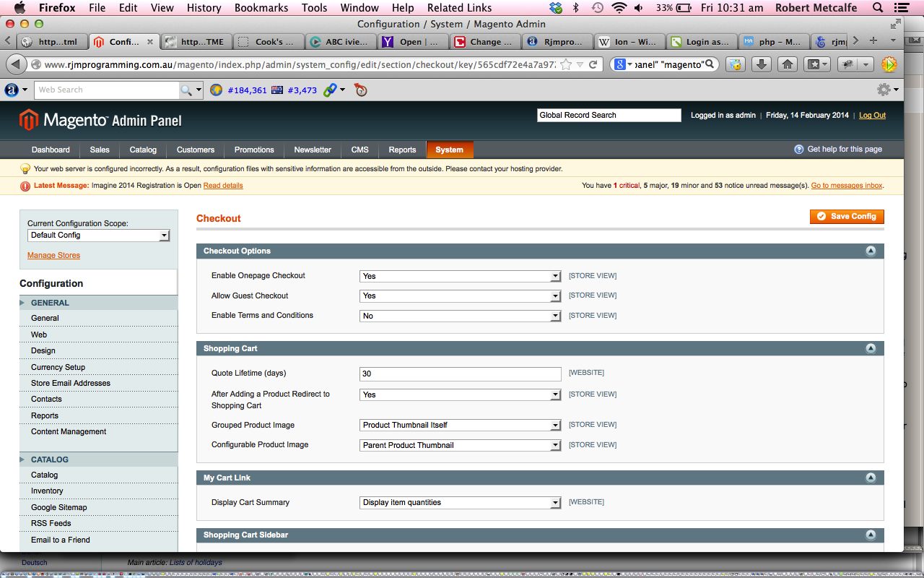
Task: Select Inventory in the Catalog sidebar group
Action: [47, 491]
